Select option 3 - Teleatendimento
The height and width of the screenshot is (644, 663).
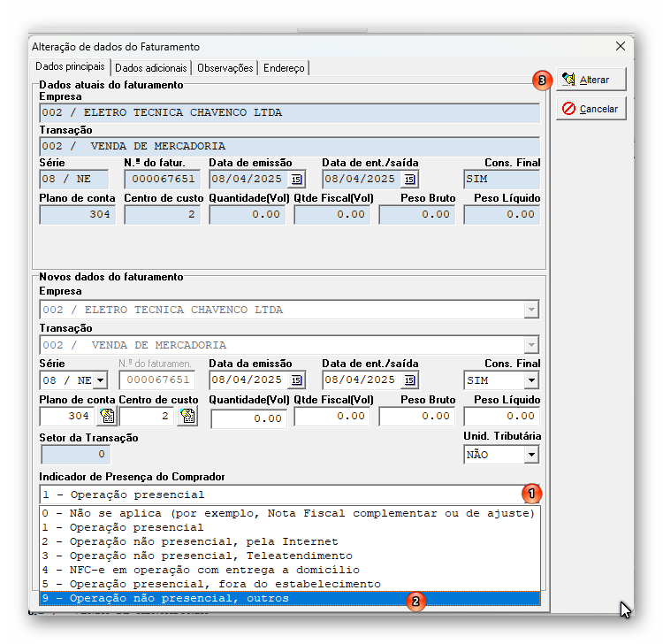(x=290, y=556)
